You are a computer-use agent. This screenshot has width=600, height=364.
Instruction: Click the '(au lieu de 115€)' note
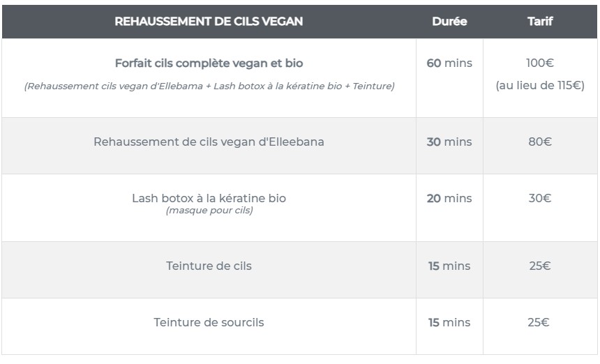[539, 86]
